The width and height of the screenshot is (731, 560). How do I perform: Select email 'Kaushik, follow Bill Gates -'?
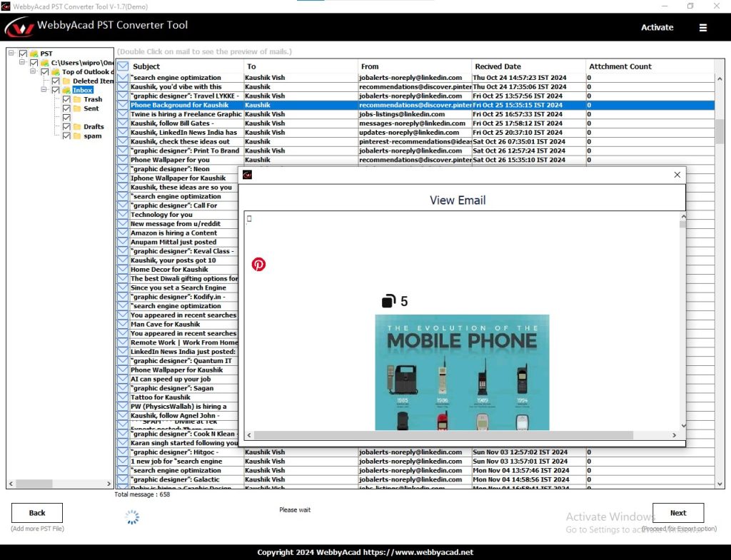coord(415,123)
